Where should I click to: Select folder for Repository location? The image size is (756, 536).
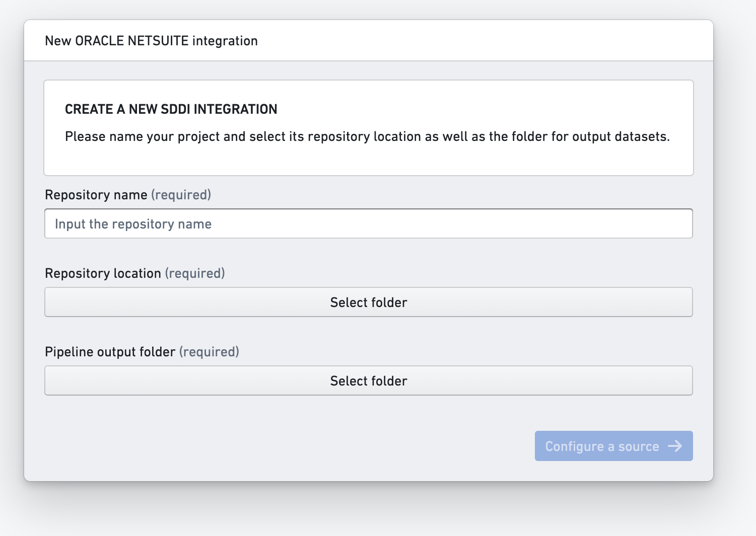coord(369,302)
